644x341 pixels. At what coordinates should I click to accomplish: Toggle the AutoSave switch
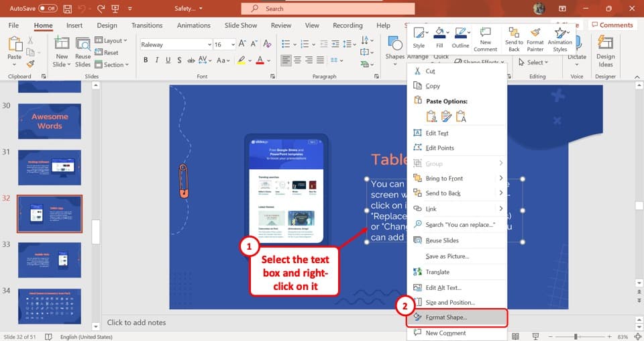click(x=48, y=8)
